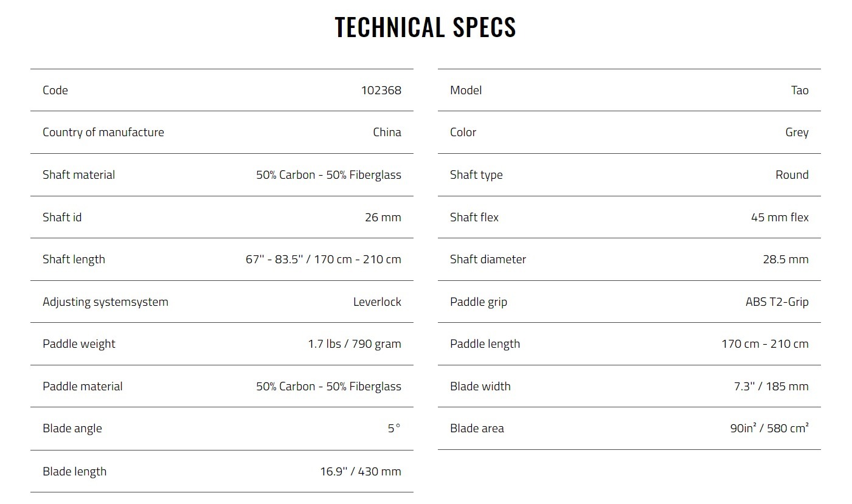The height and width of the screenshot is (504, 852).
Task: Click the Country of manufacture label
Action: point(103,132)
